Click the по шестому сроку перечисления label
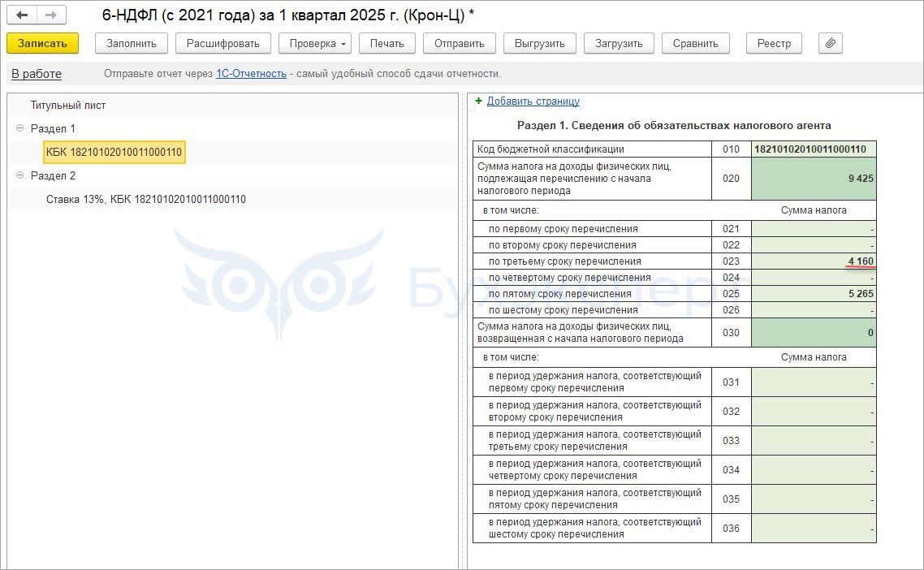Screen dimensions: 924x570 [x=563, y=310]
